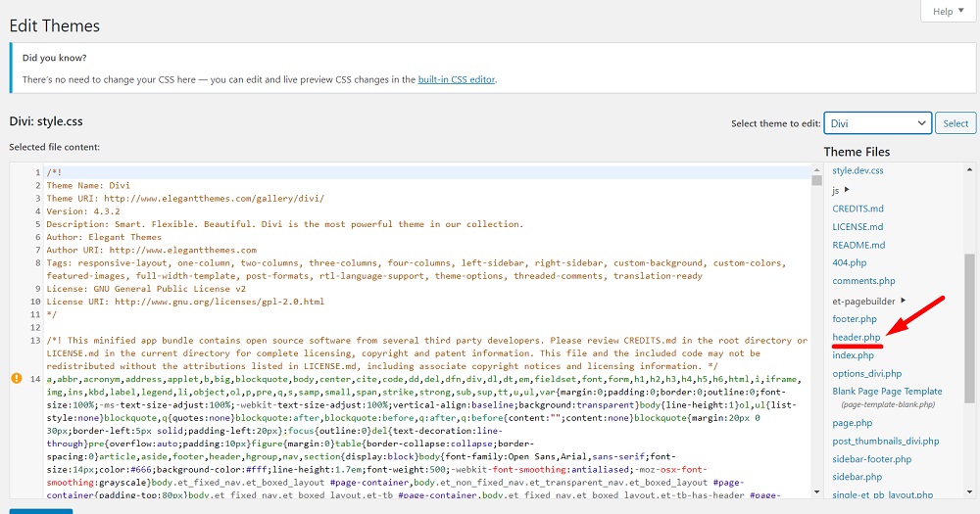Open page.php theme file

click(852, 423)
